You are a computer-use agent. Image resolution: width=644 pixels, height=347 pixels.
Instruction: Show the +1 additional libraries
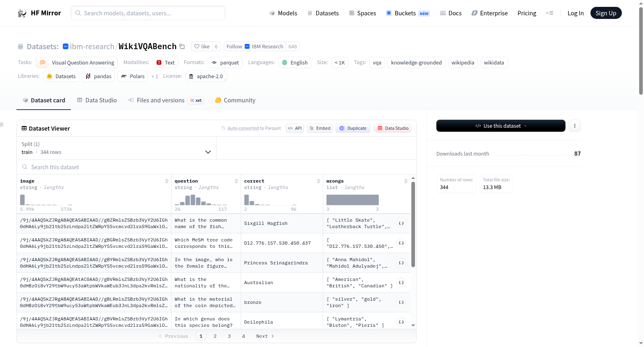coord(155,76)
